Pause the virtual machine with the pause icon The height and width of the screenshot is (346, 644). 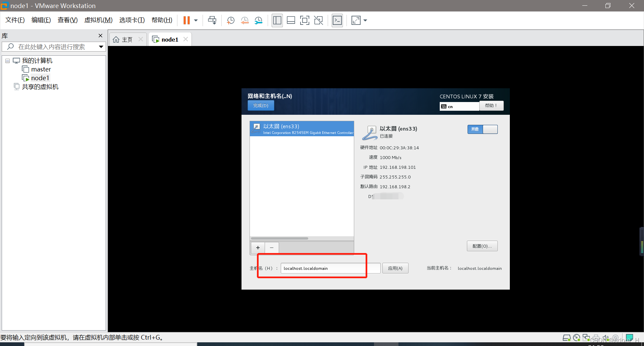click(x=186, y=20)
